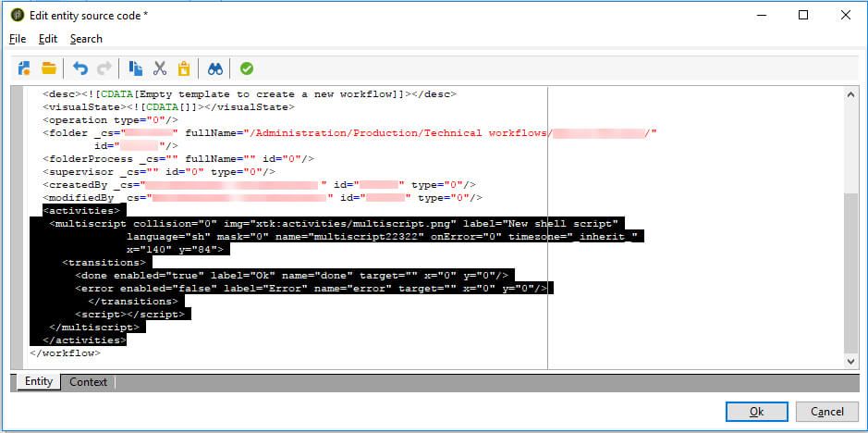The image size is (868, 433).
Task: Maximize the Edit entity source code window
Action: coord(803,16)
